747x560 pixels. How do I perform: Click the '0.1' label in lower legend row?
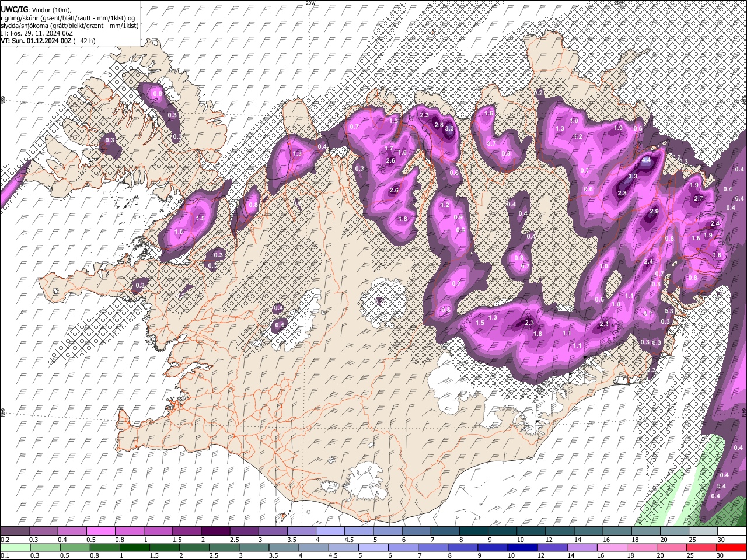5,555
